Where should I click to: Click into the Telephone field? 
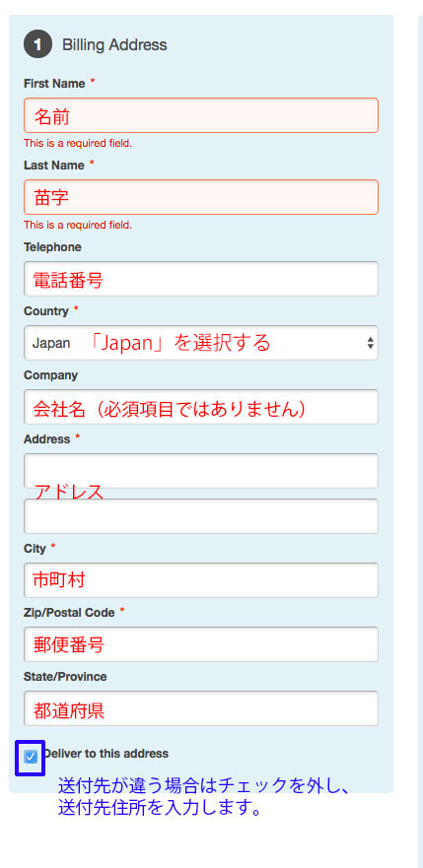[x=201, y=279]
